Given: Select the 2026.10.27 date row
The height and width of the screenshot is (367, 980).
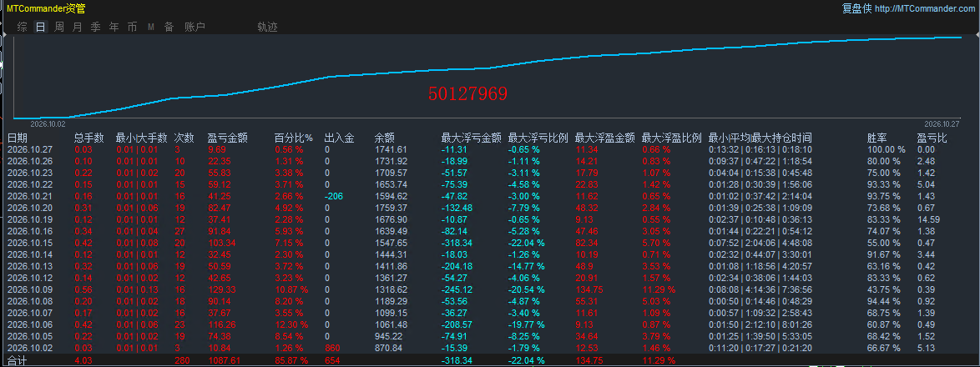Looking at the screenshot, I should pos(490,150).
